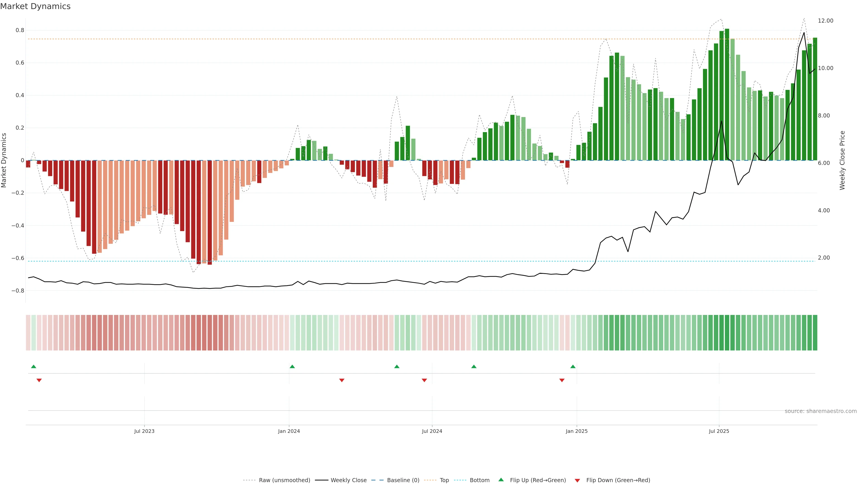Click the red Flip Down triangle just before Jul 2024
Viewport: 868px width, 488px height.
pos(424,380)
